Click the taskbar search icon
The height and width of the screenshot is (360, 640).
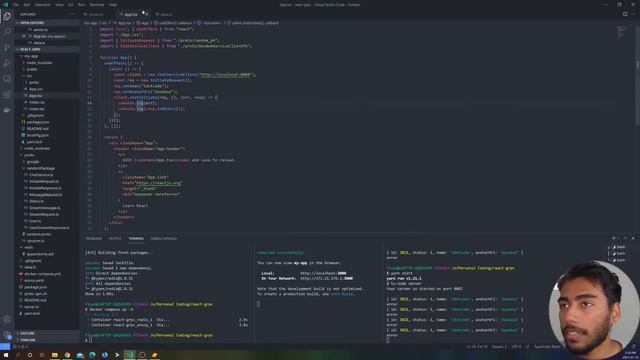tap(18, 355)
